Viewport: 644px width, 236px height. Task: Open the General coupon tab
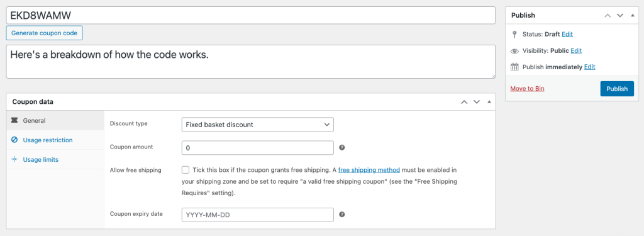pyautogui.click(x=55, y=120)
